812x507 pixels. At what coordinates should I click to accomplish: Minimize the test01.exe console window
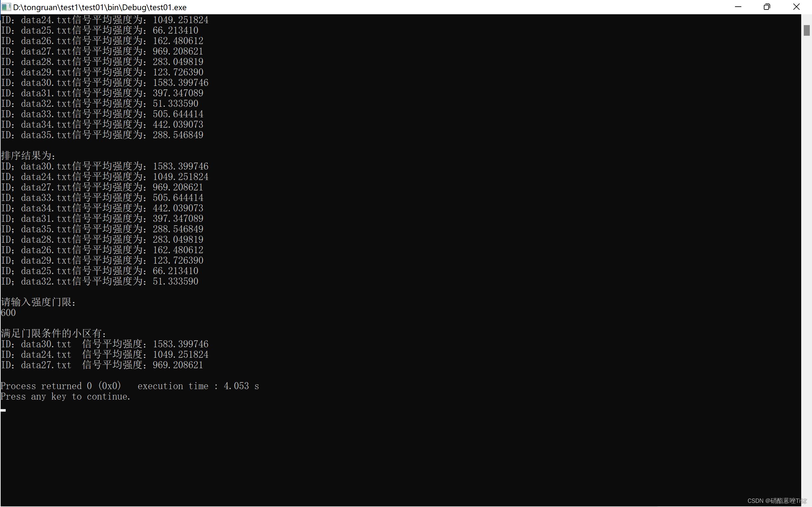coord(738,7)
